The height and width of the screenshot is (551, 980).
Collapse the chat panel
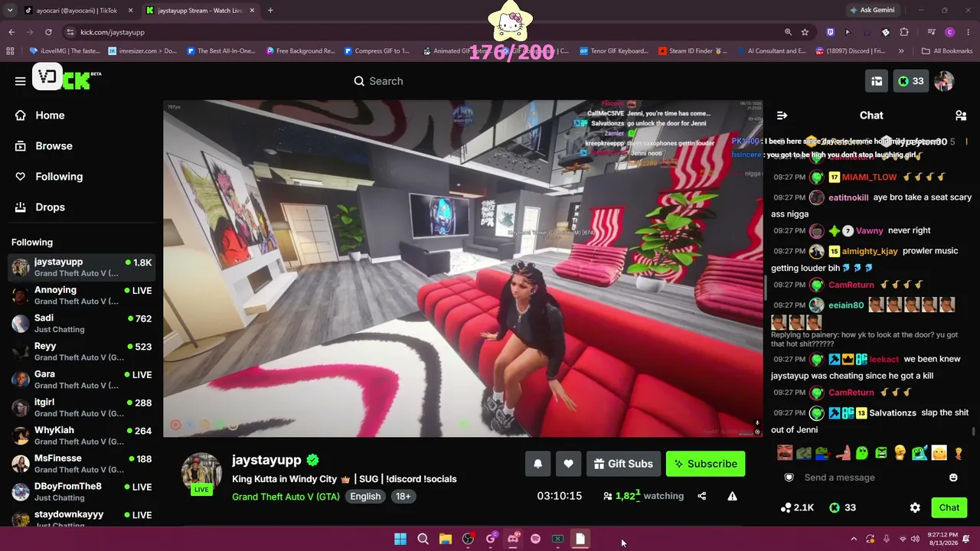click(x=782, y=116)
